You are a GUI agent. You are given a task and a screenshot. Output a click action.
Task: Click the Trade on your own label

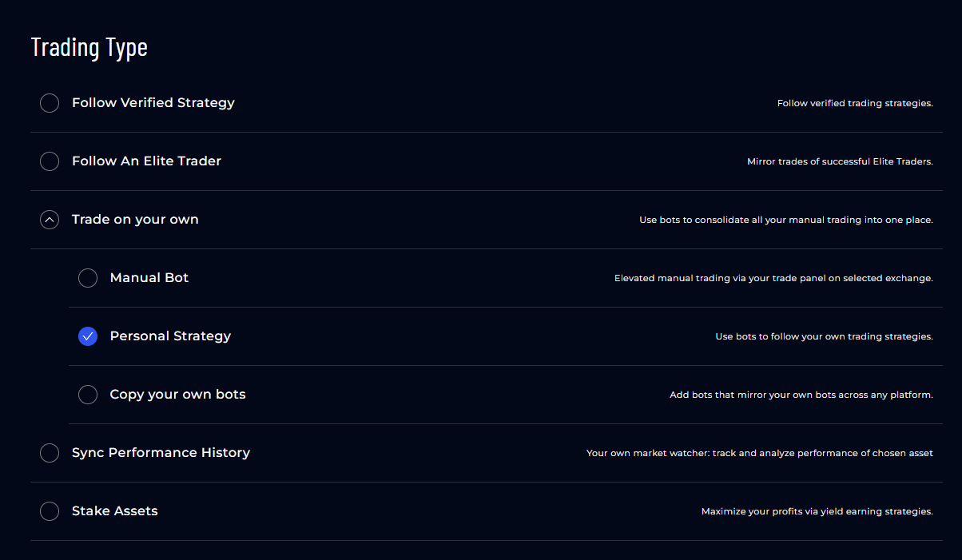point(135,220)
